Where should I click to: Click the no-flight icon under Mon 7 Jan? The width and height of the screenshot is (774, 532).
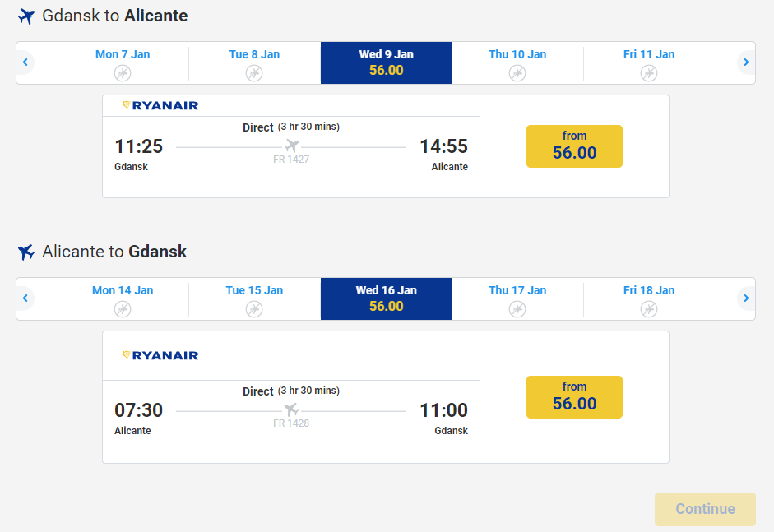[123, 73]
